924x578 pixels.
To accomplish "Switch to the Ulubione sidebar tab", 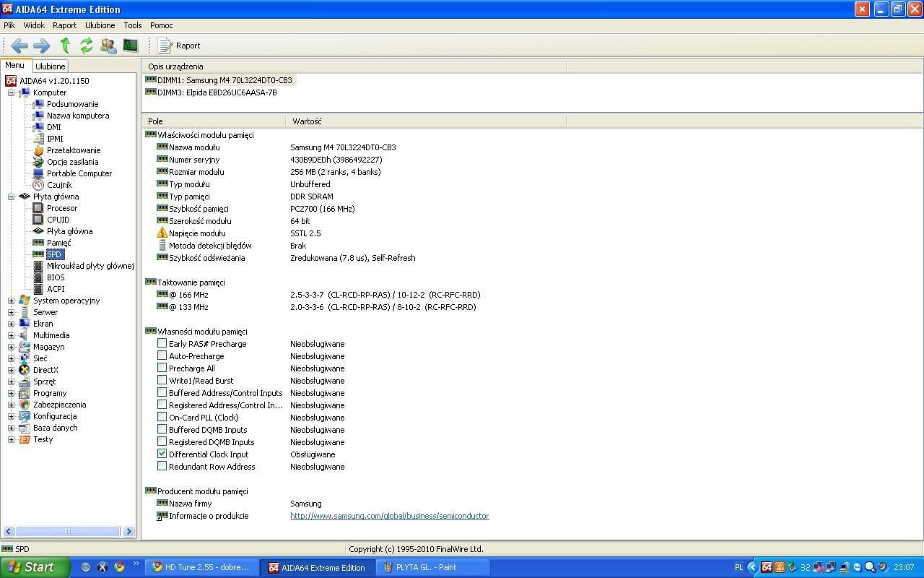I will (x=51, y=66).
